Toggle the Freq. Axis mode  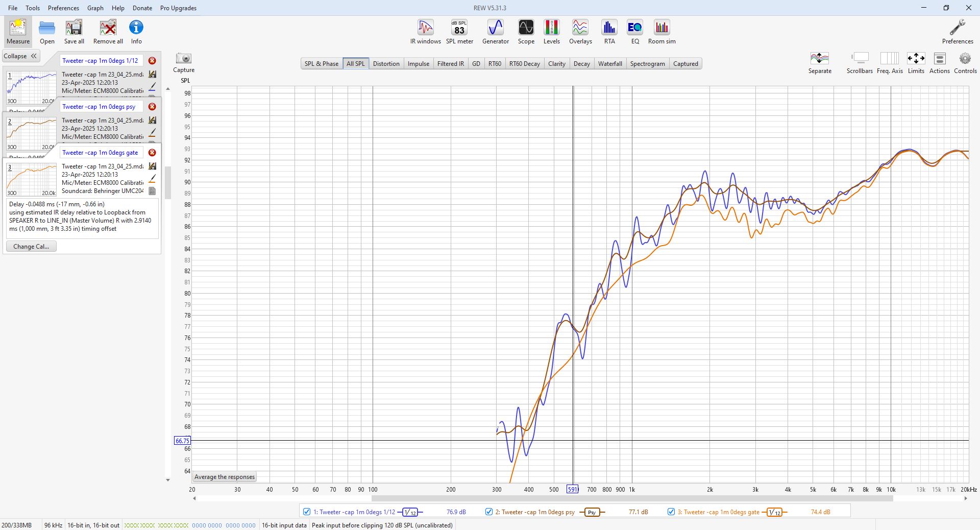(x=890, y=63)
